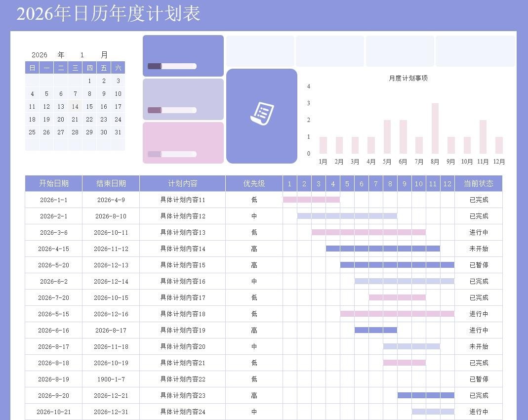Screen dimensions: 528x420
Task: Select the calendar year value 2026
Action: pos(40,55)
